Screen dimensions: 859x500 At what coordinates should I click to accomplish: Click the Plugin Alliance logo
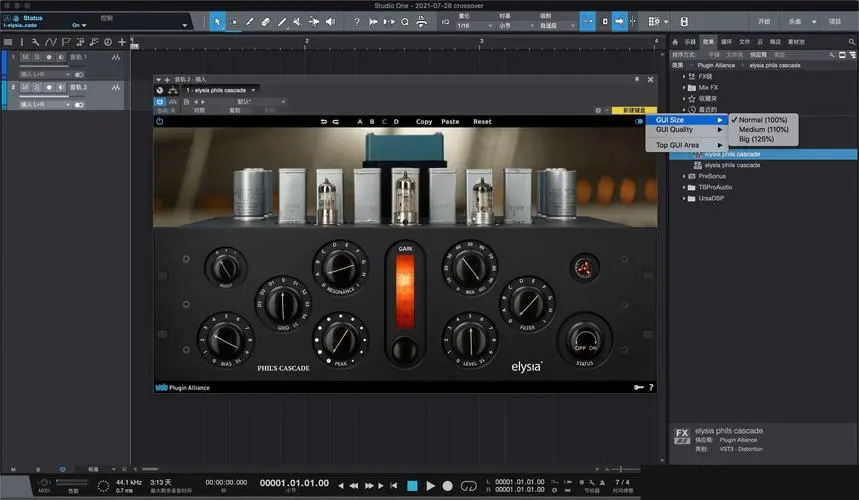(182, 387)
